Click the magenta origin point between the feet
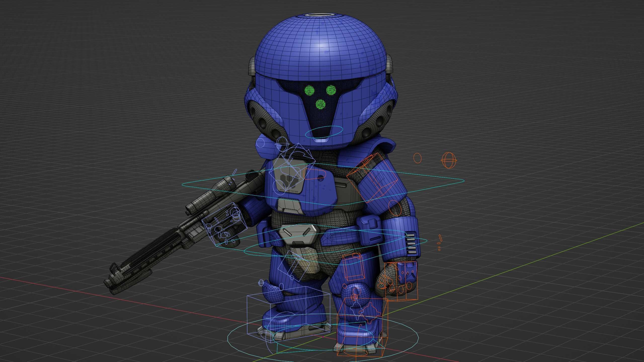The height and width of the screenshot is (362, 644). 323,337
